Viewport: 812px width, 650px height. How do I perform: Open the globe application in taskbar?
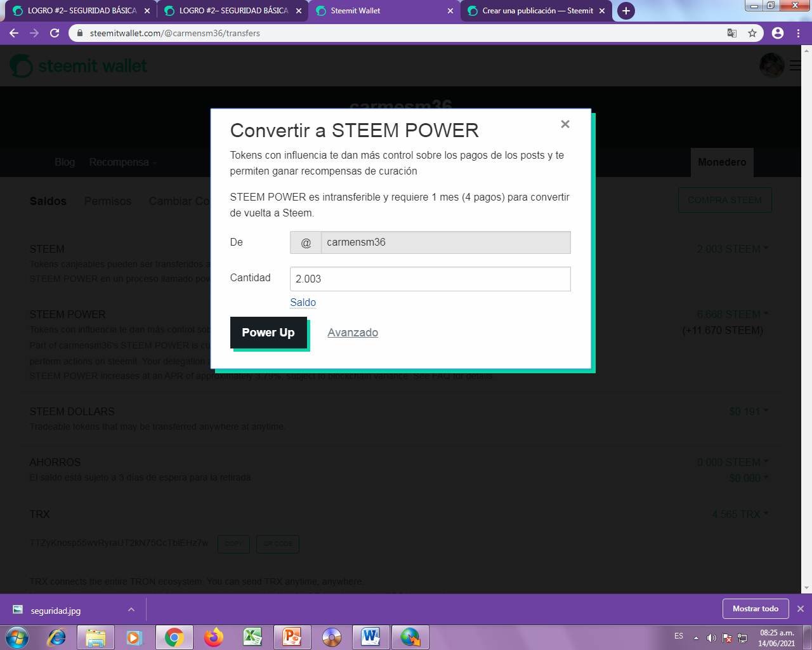[x=410, y=637]
